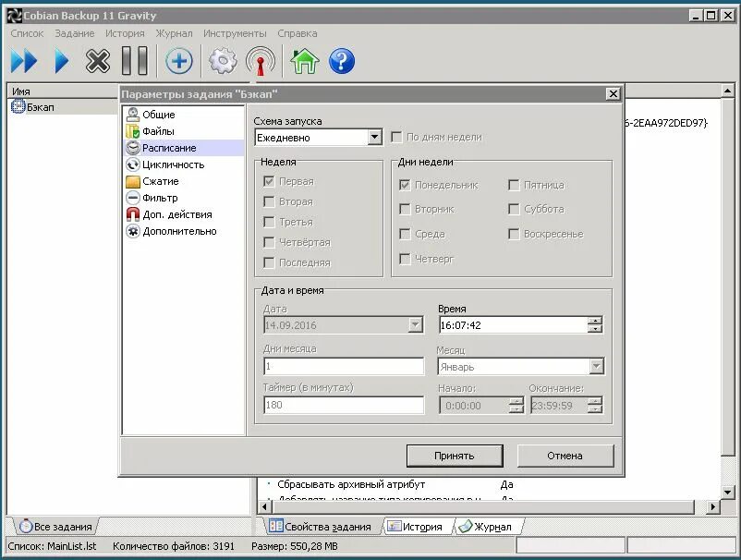Open the Справка menu
The height and width of the screenshot is (560, 741).
click(x=298, y=33)
